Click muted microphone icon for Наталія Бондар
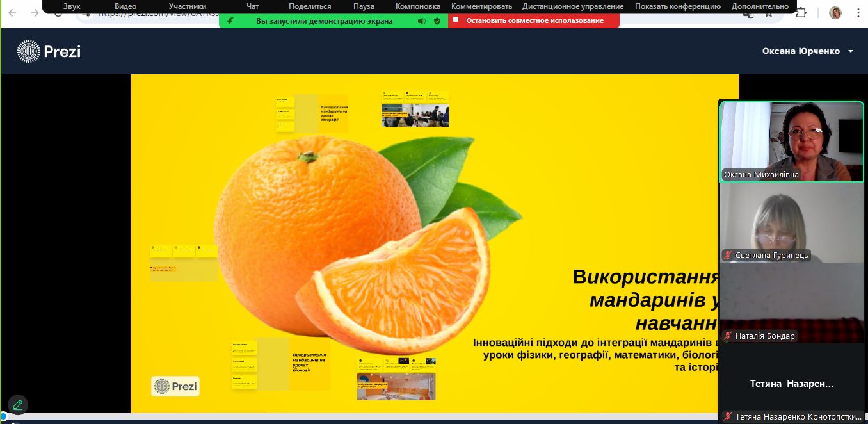Screen dimensions: 868x424 (x=728, y=336)
